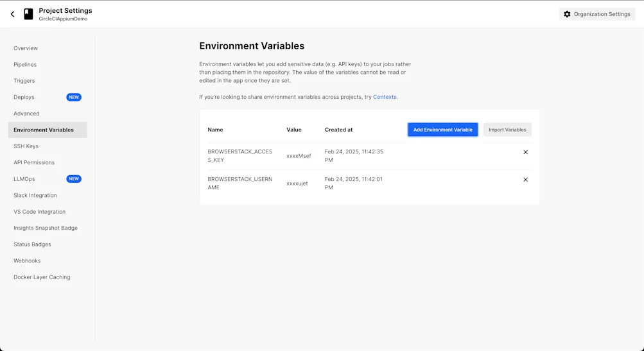Open Slack Integration settings
This screenshot has height=351, width=644.
[x=35, y=196]
